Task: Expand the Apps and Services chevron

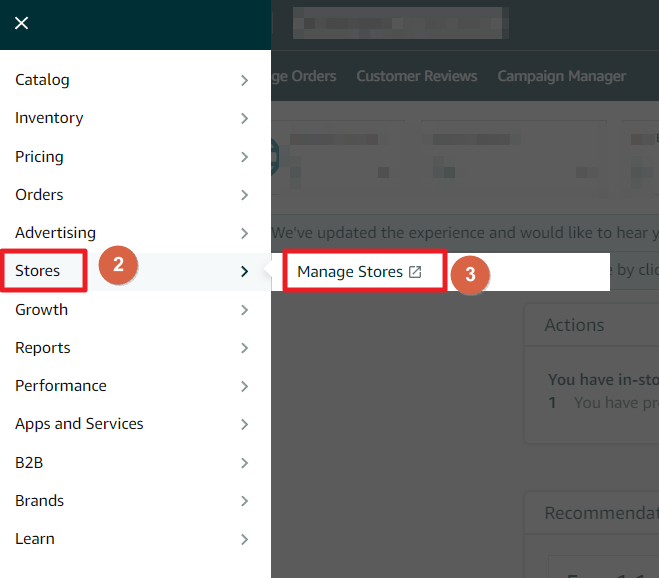Action: click(245, 425)
